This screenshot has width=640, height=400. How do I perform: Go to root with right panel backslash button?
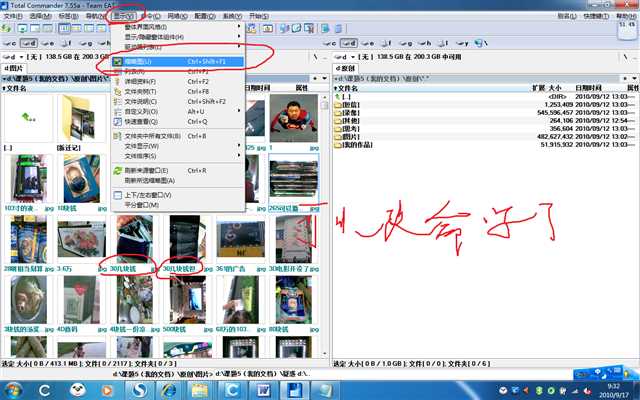(x=625, y=57)
